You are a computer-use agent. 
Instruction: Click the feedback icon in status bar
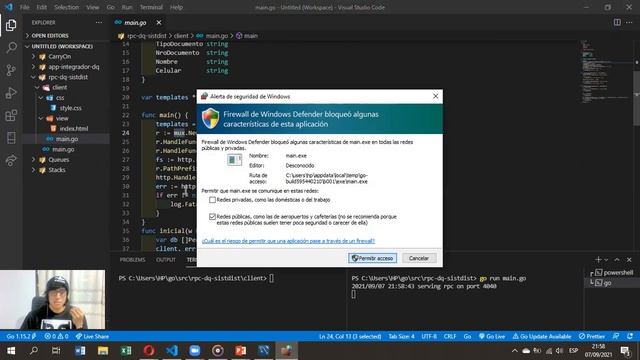point(616,337)
